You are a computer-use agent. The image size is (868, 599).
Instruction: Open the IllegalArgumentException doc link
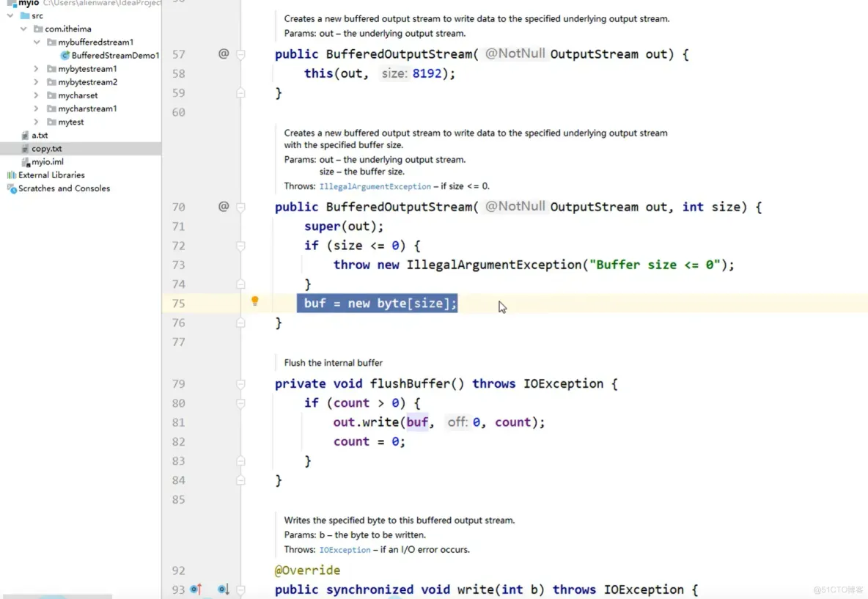[x=375, y=186]
